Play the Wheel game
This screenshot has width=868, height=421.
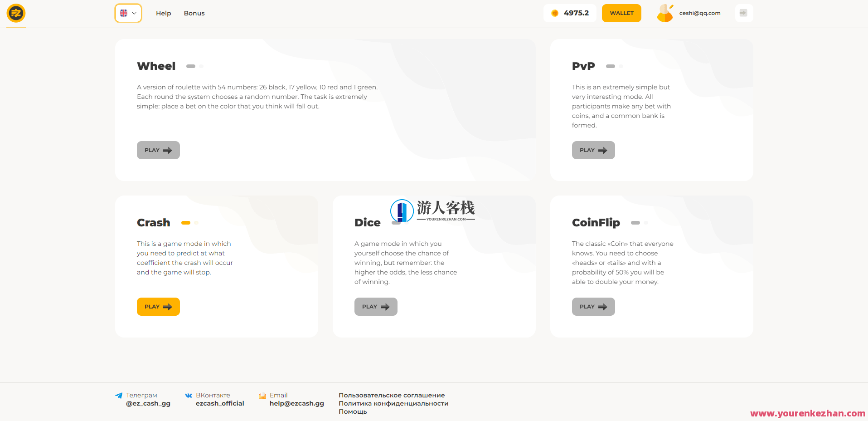[158, 150]
